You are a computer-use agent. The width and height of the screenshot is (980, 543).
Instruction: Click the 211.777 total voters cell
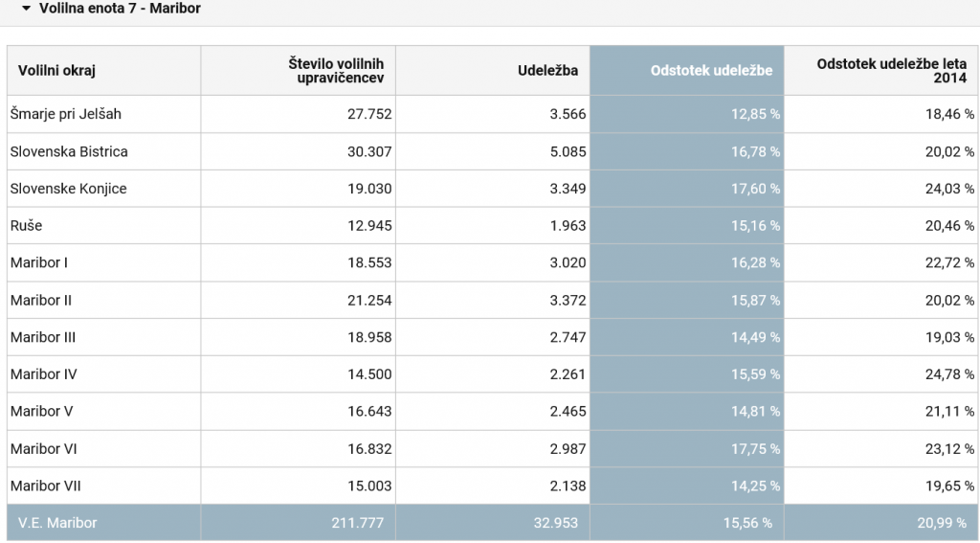tap(358, 523)
